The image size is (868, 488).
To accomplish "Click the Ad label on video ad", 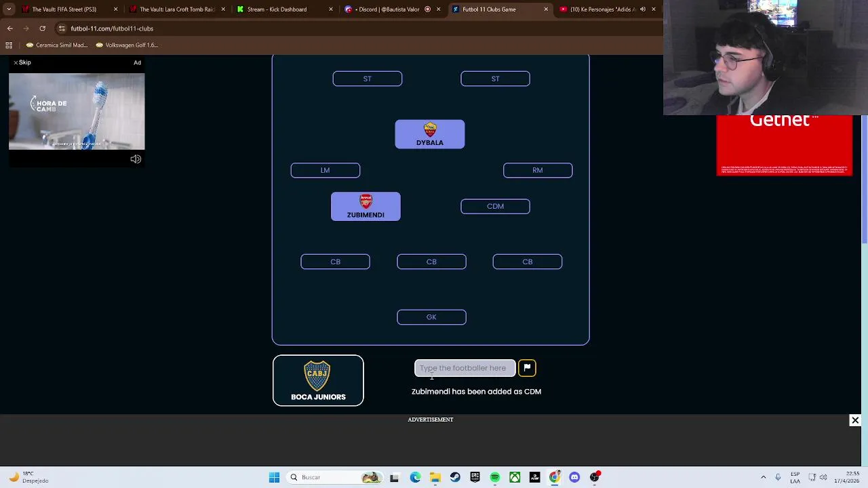I will [137, 62].
